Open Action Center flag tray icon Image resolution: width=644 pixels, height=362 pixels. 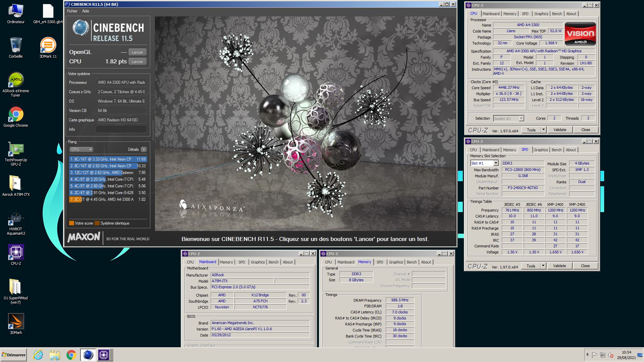tap(594, 355)
